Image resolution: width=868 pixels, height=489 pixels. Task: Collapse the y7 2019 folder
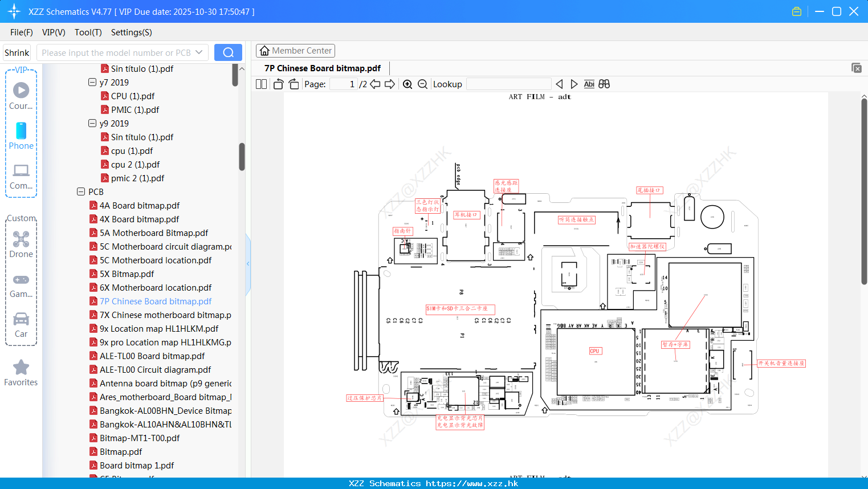tap(92, 82)
